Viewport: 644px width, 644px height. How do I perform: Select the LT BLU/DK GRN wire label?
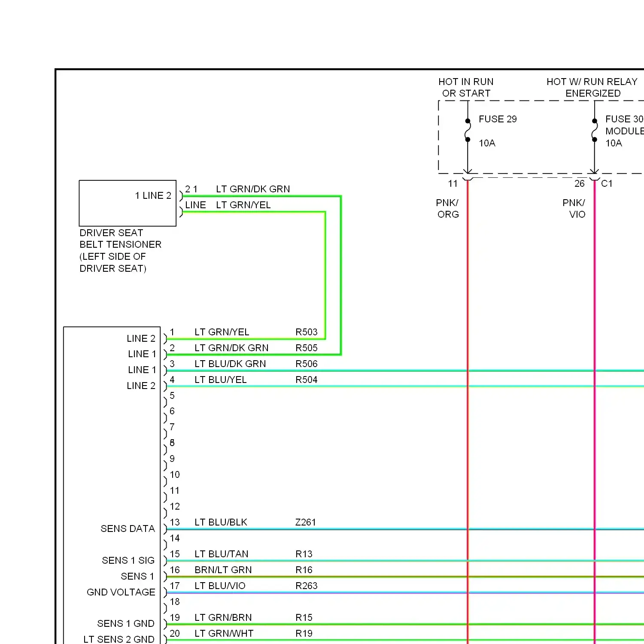(230, 364)
